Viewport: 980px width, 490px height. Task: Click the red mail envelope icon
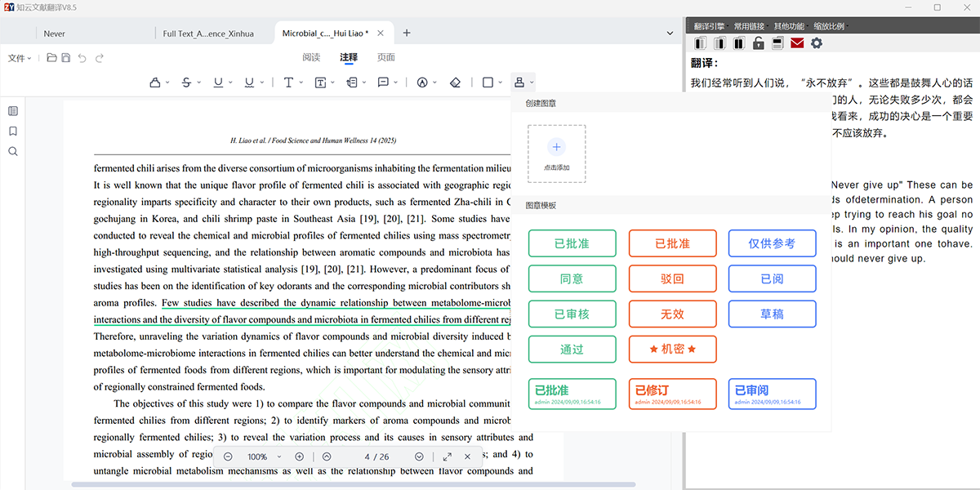(797, 43)
